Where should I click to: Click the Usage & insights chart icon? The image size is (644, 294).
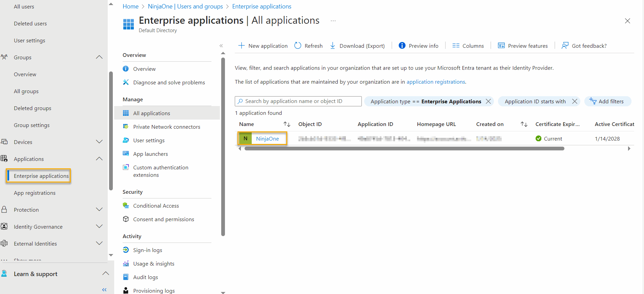[x=126, y=264]
